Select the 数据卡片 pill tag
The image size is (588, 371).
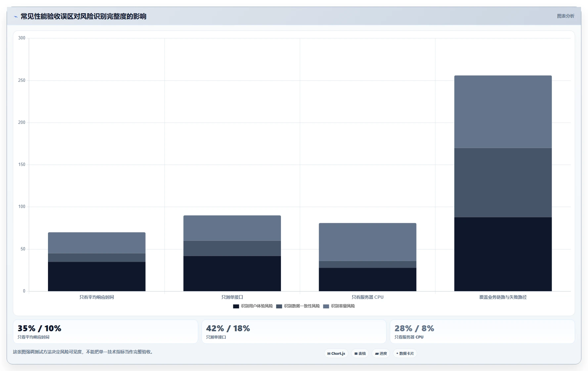coord(405,353)
